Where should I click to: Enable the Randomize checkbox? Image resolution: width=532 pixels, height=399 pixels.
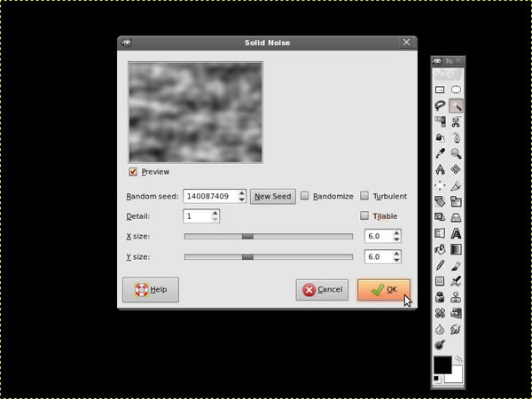(x=305, y=196)
